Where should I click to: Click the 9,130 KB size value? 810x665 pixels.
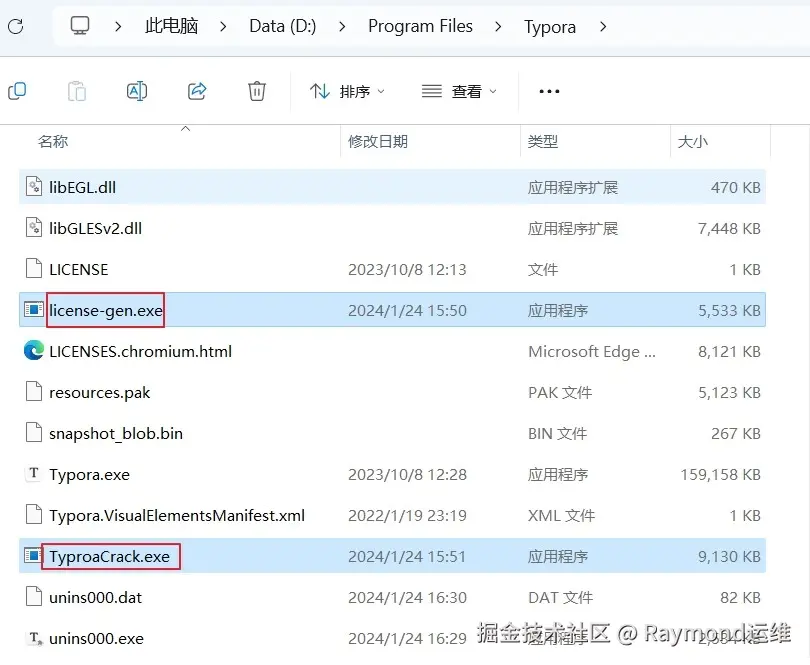(x=729, y=556)
